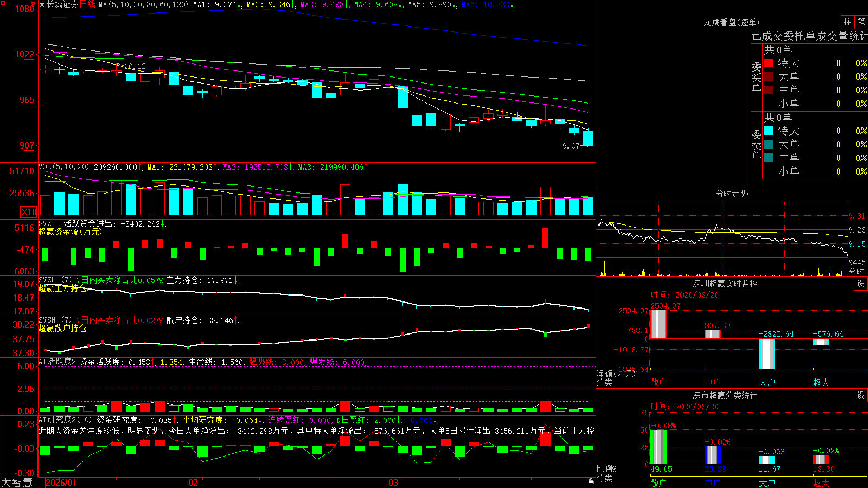This screenshot has width=868, height=488.
Task: Click the 超赢散户持仓 yellow label
Action: click(62, 328)
